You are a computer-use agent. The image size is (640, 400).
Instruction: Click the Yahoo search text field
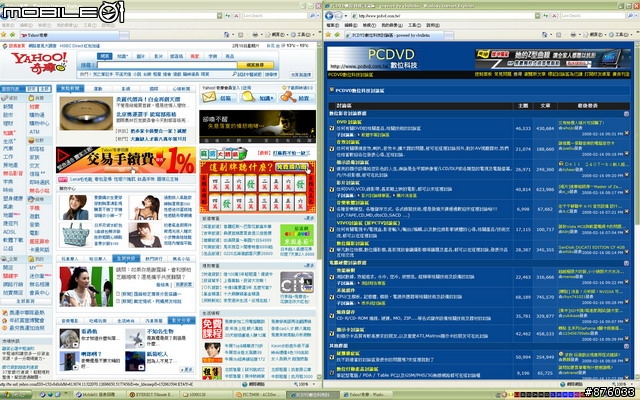pos(167,65)
